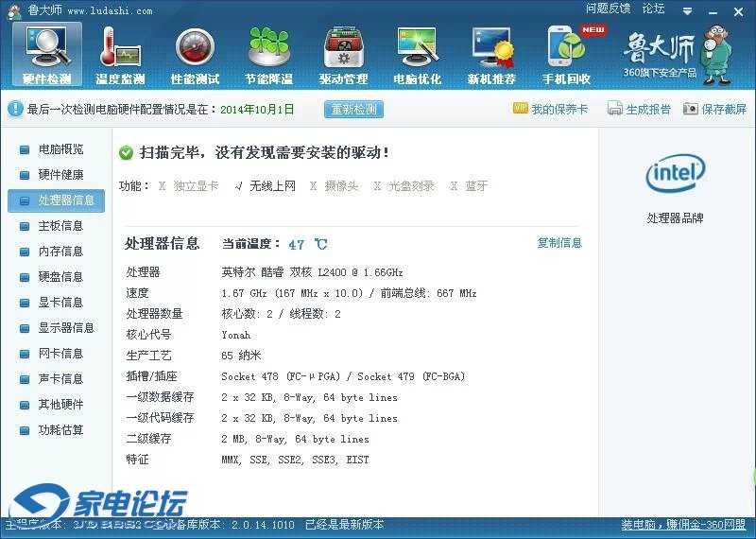Click the 一级代码缓存 value row

(x=309, y=418)
